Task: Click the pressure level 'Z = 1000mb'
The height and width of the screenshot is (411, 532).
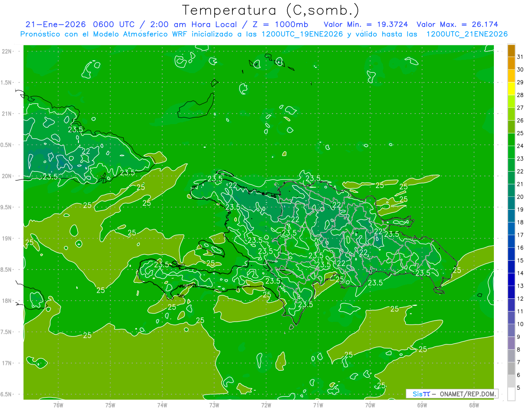Action: [x=281, y=24]
